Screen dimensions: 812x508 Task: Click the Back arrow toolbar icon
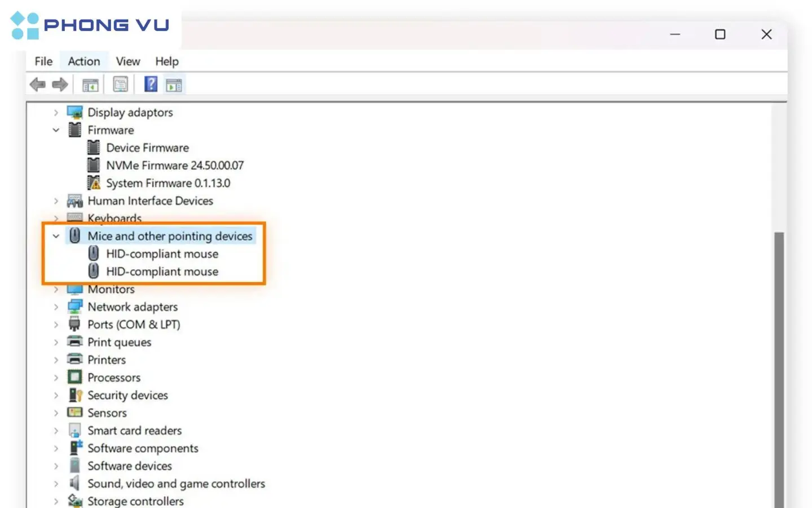click(x=38, y=85)
